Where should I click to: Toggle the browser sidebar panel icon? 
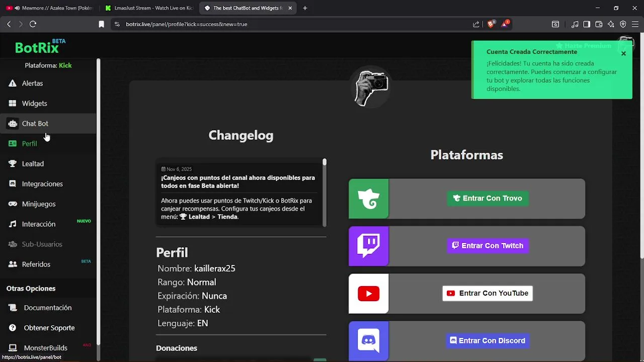pyautogui.click(x=587, y=24)
